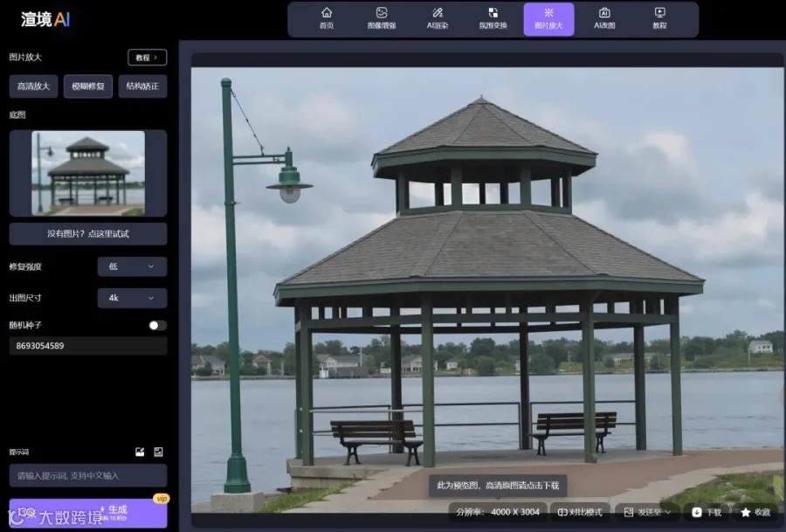786x532 pixels.
Task: Toggle 对比模式 compare mode
Action: click(580, 512)
